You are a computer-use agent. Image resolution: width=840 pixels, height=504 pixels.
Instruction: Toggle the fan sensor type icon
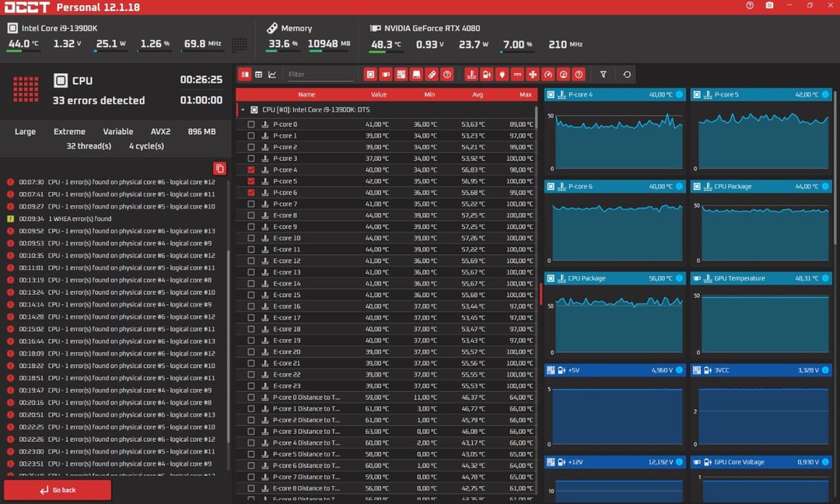533,75
